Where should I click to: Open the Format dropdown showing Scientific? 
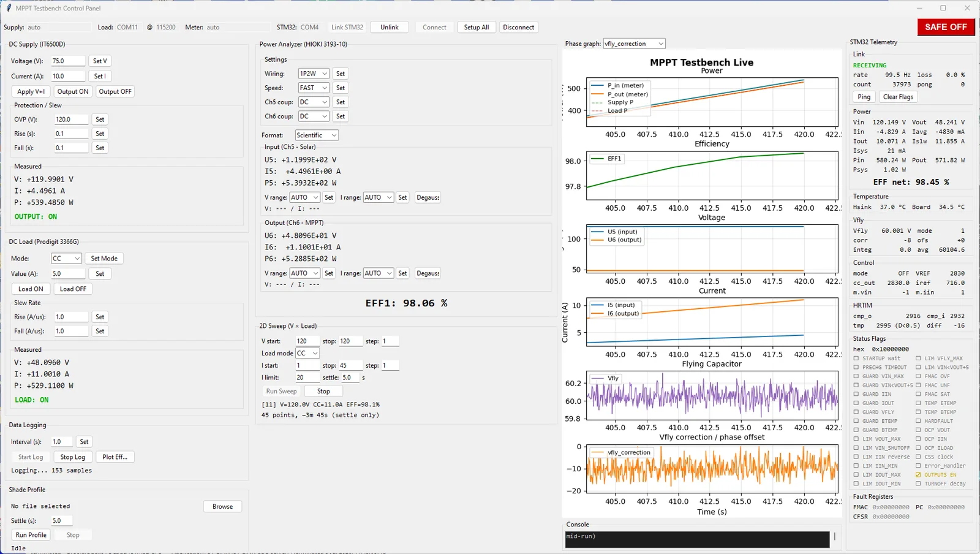pos(317,135)
